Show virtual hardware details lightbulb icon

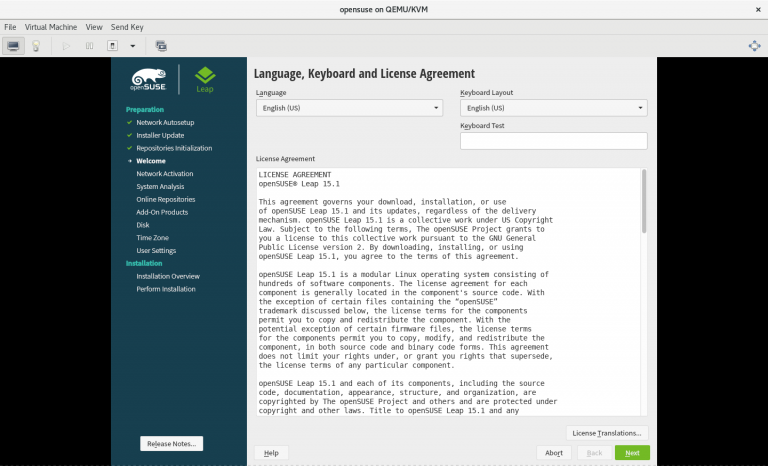(x=36, y=46)
